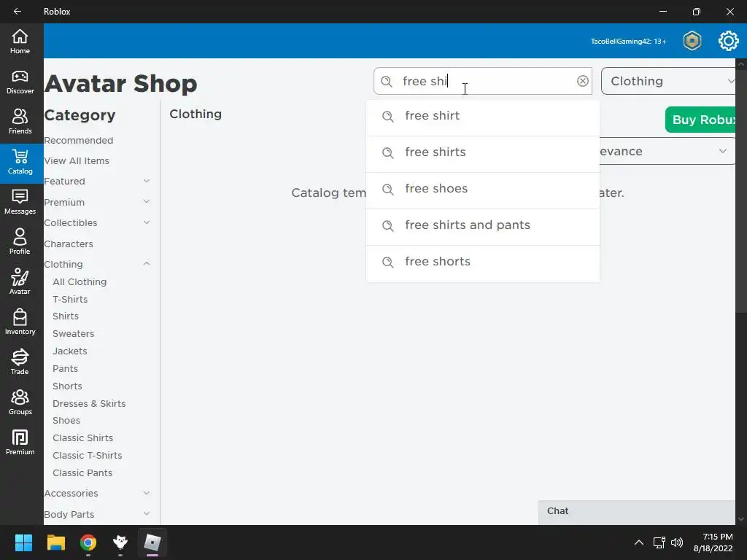This screenshot has height=560, width=747.
Task: Open the cat-face app on taskbar
Action: tap(120, 542)
